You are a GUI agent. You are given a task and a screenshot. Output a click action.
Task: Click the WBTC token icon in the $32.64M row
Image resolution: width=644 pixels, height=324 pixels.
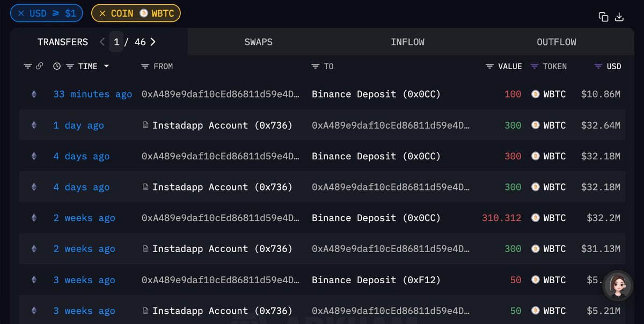(535, 126)
